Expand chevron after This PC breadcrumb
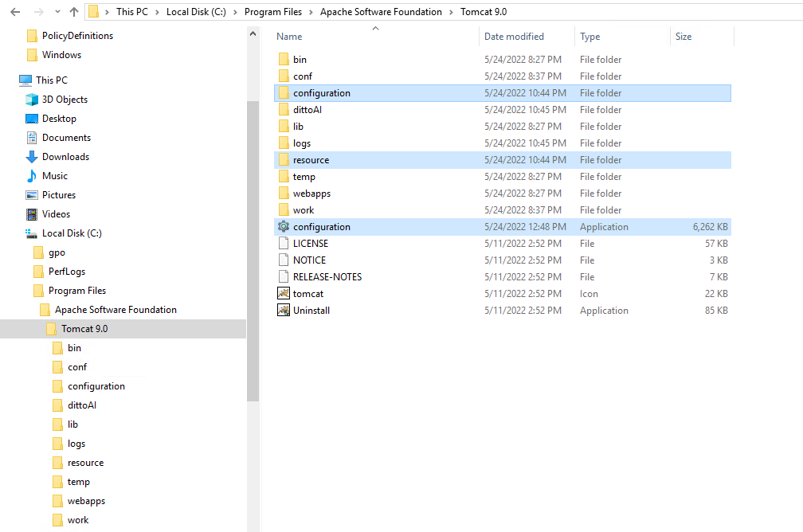This screenshot has height=532, width=803. click(x=157, y=12)
